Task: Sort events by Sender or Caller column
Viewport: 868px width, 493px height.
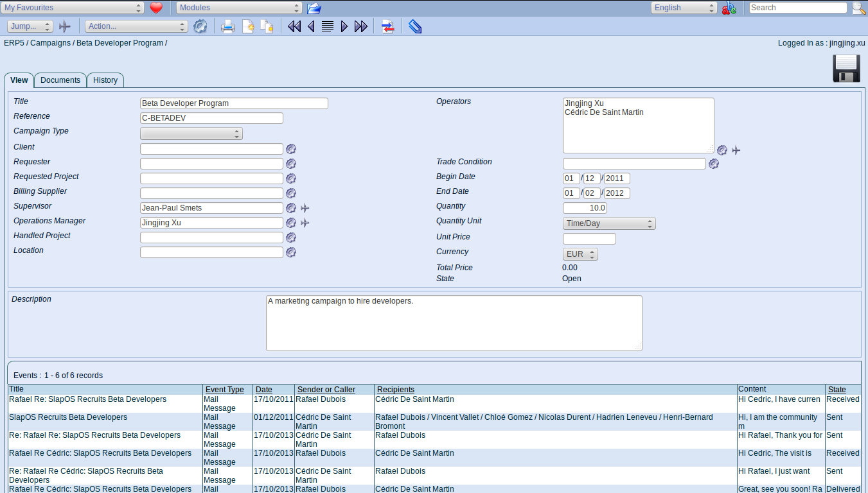Action: tap(326, 390)
